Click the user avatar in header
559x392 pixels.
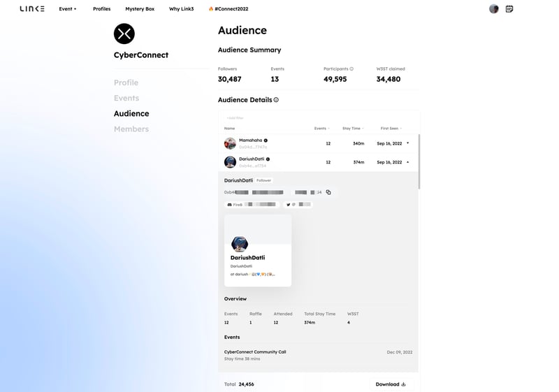(494, 9)
